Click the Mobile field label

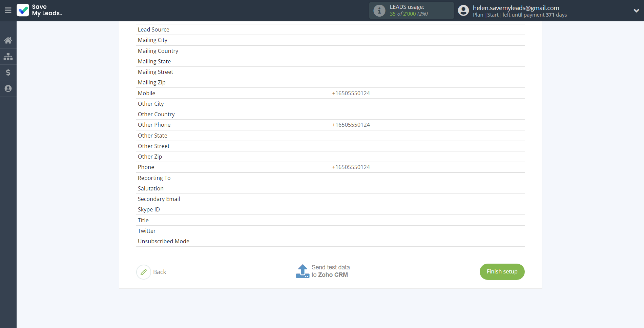coord(146,93)
